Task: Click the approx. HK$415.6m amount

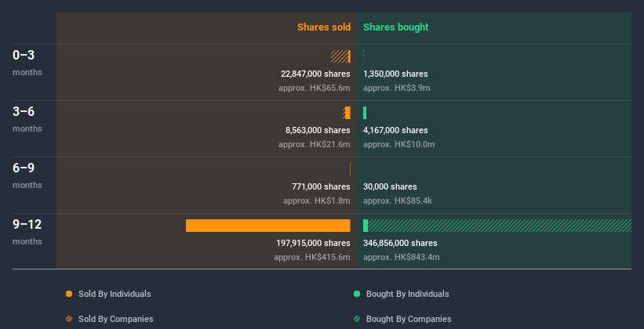Action: point(312,257)
